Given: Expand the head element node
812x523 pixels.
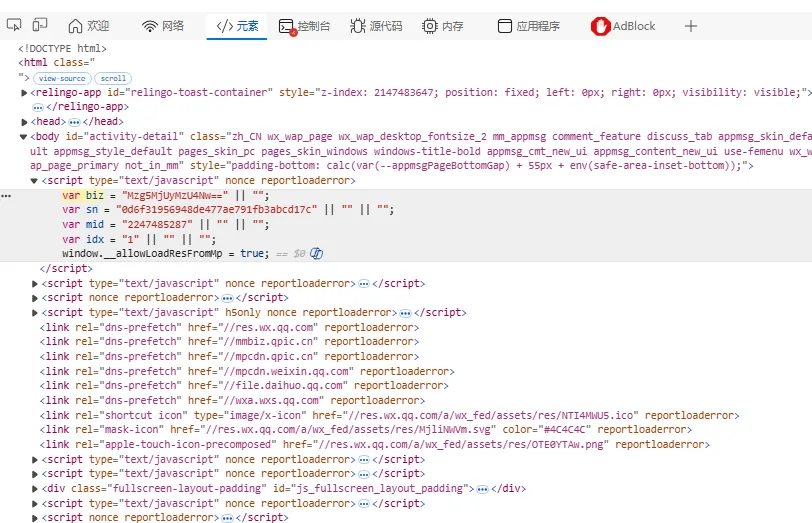Looking at the screenshot, I should tap(24, 122).
